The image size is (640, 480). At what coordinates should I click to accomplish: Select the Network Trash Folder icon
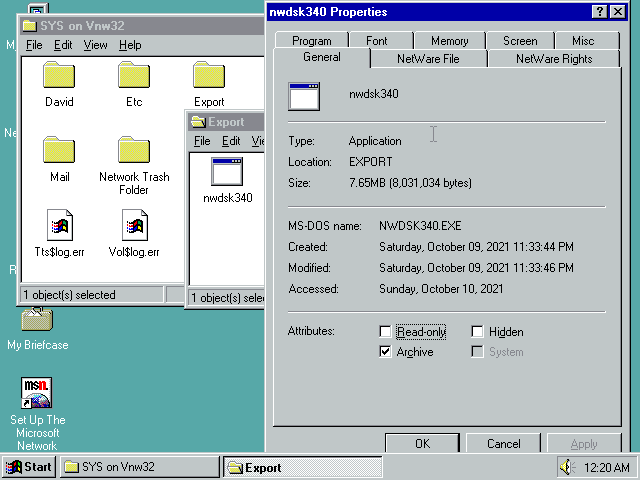point(134,150)
